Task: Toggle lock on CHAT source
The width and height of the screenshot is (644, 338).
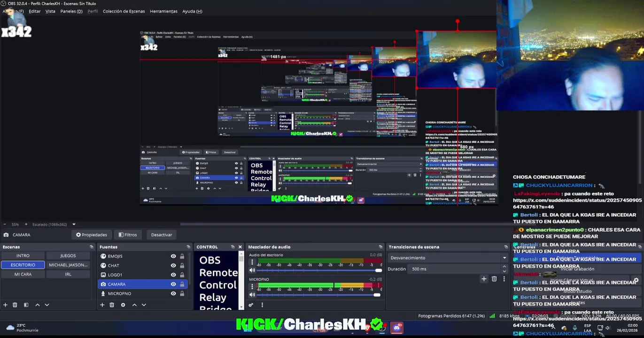Action: coord(182,266)
